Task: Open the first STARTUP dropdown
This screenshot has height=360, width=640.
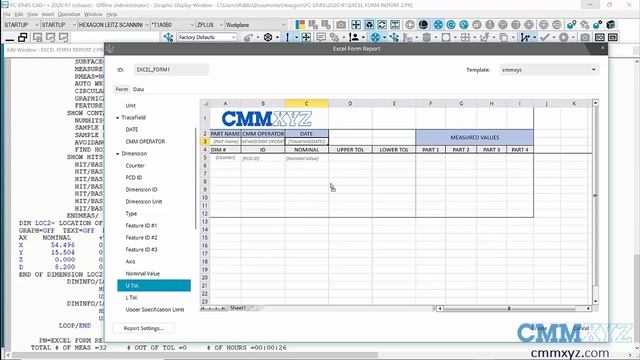Action: click(36, 25)
